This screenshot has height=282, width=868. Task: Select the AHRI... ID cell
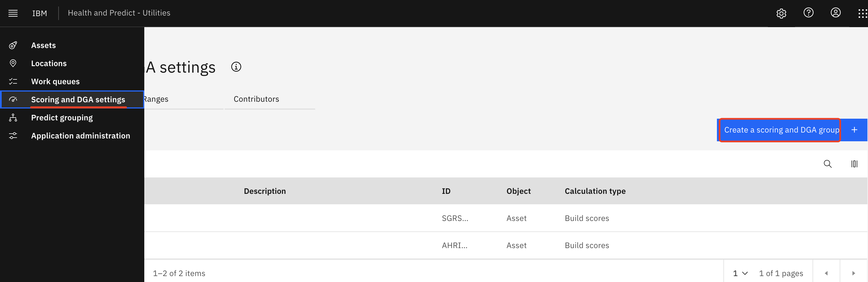455,245
